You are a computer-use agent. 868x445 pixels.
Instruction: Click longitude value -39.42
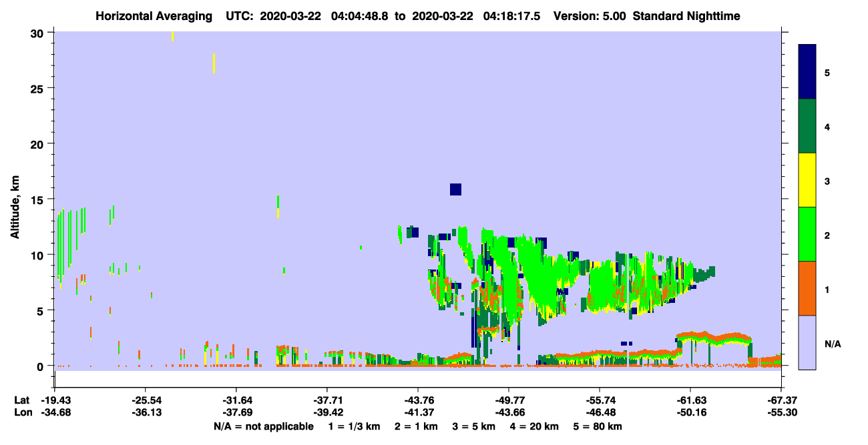pos(327,412)
